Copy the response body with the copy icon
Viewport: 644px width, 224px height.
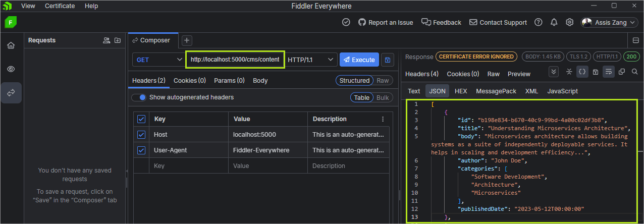coord(621,72)
